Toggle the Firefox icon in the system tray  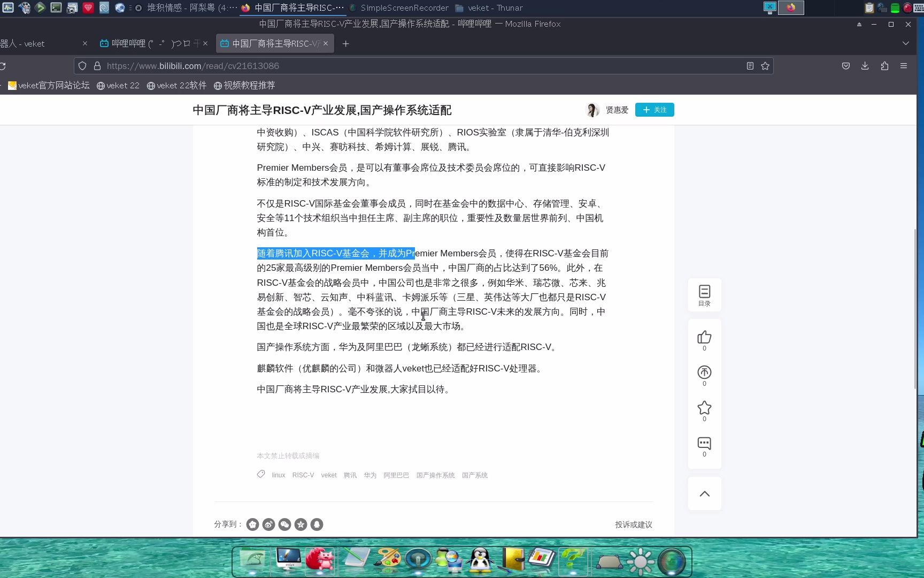coord(791,8)
